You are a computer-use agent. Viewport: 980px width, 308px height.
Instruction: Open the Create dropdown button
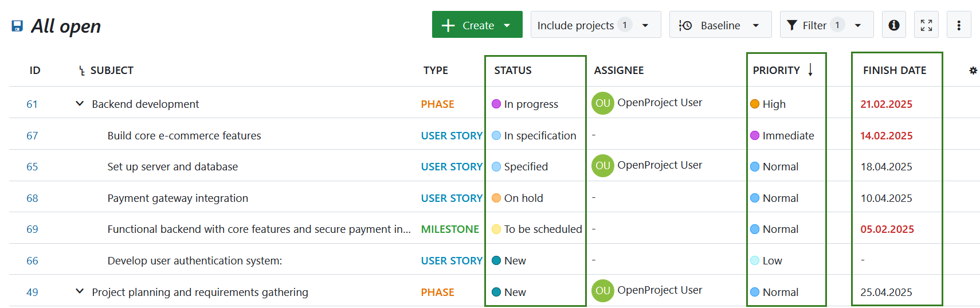point(477,25)
